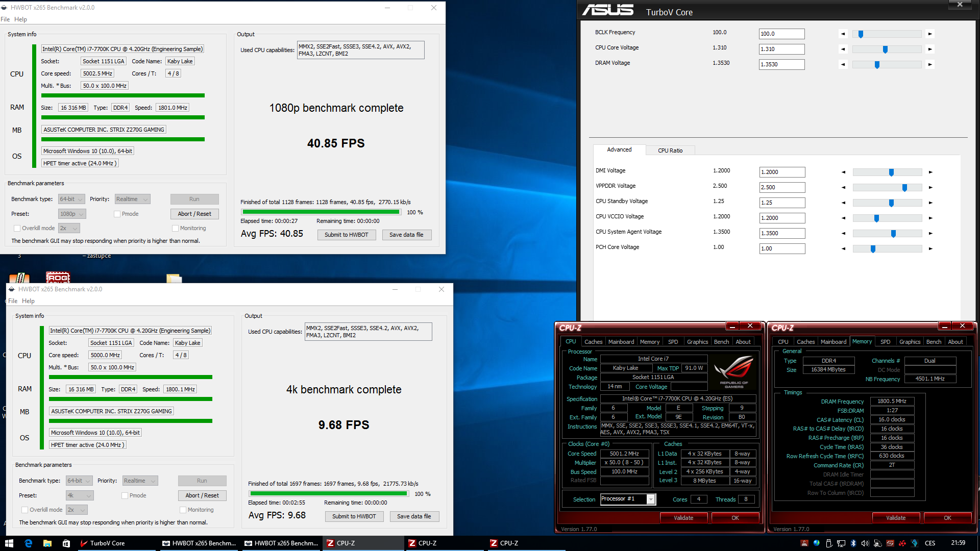This screenshot has width=980, height=551.
Task: Decrease BCLK Frequency with left arrow
Action: 843,34
